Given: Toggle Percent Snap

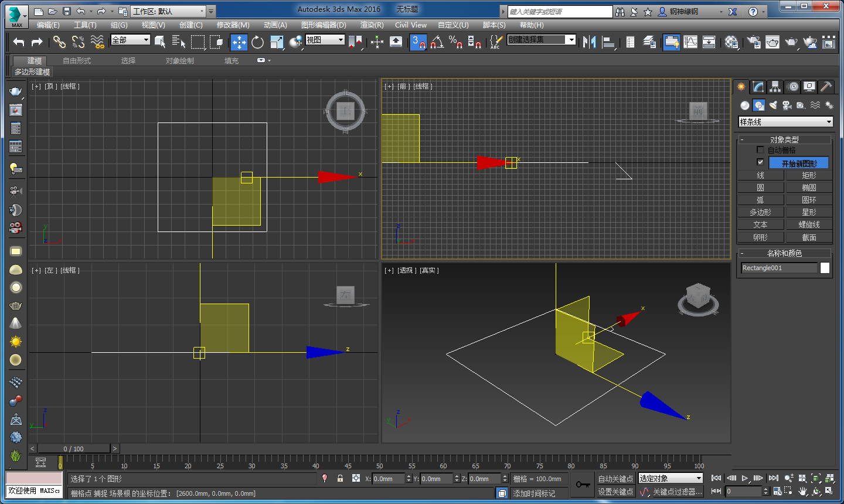Looking at the screenshot, I should 455,42.
